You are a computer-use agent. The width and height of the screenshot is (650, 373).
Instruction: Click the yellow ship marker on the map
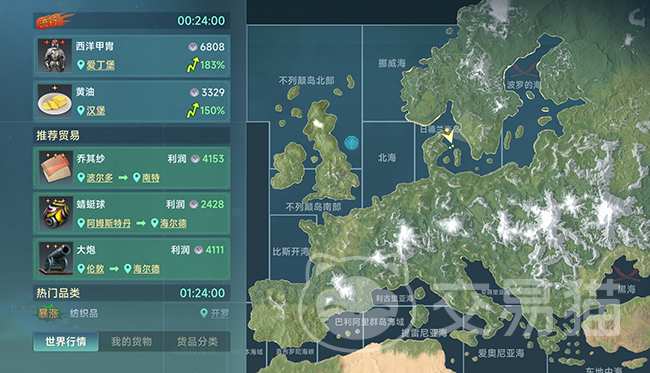448,135
